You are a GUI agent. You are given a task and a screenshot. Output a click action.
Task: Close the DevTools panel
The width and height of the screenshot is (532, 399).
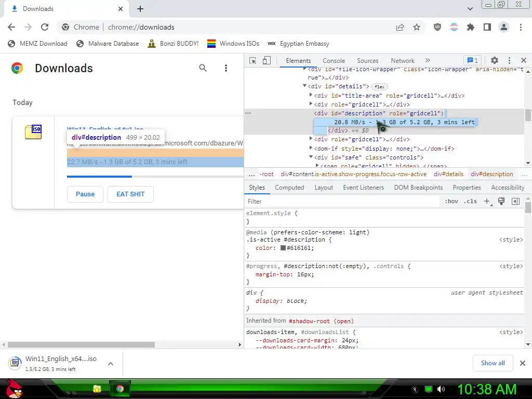(524, 60)
